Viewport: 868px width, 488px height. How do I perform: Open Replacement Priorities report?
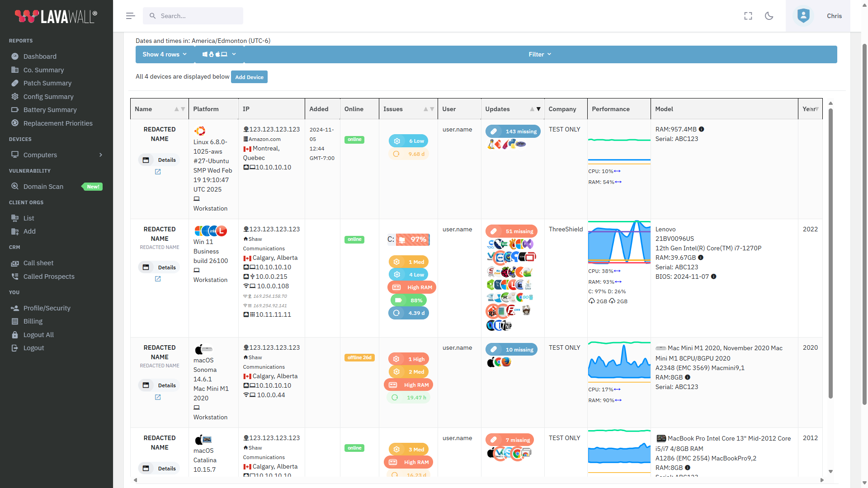(x=58, y=123)
